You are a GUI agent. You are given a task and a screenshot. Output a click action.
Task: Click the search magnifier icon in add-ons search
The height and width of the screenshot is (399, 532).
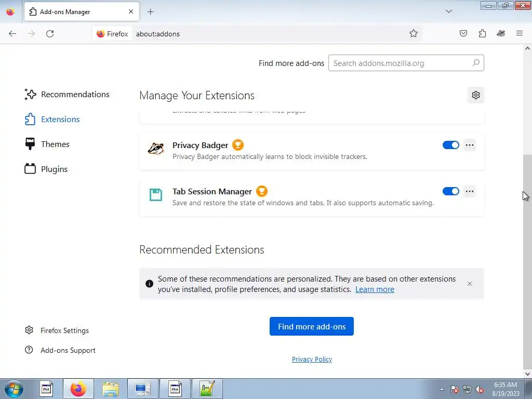pyautogui.click(x=476, y=63)
